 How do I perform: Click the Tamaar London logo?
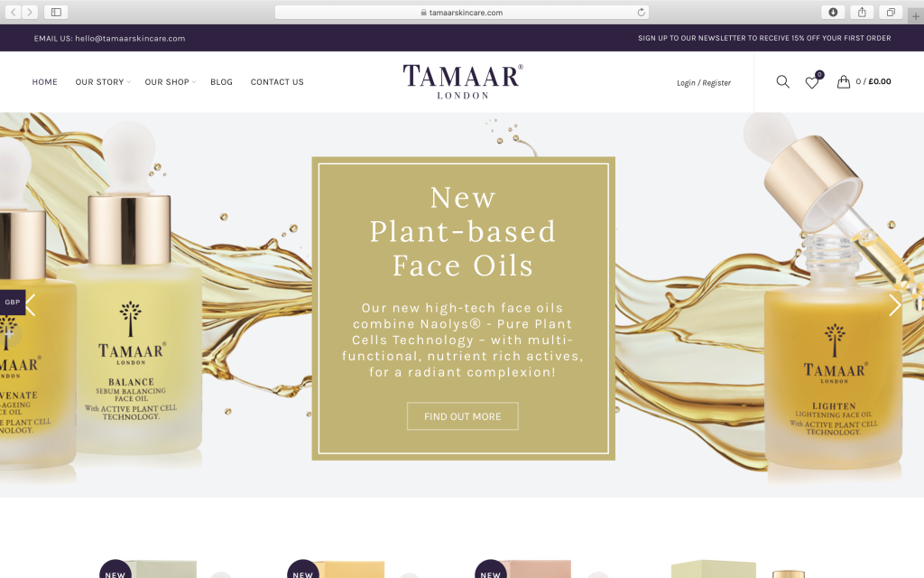(x=463, y=81)
